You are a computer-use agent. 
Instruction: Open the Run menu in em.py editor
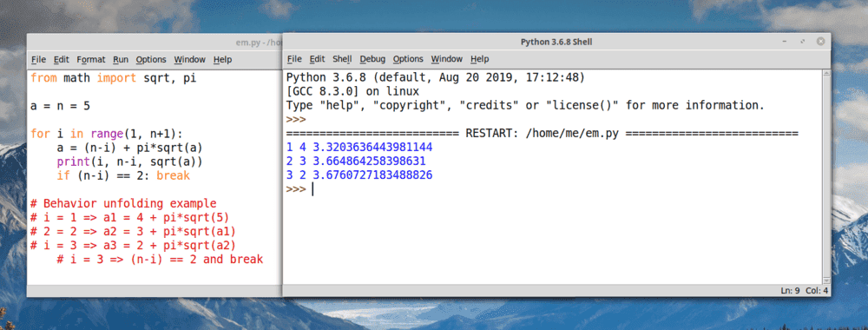tap(121, 60)
